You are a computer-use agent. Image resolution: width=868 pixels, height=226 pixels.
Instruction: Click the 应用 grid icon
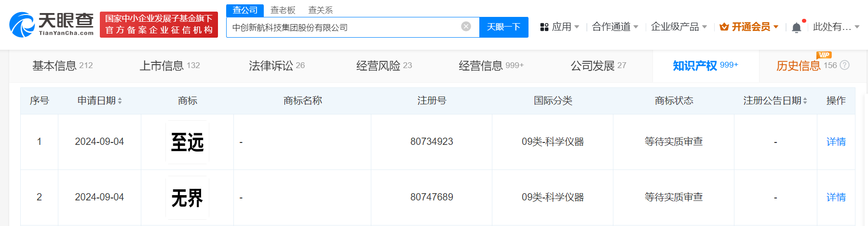point(544,27)
